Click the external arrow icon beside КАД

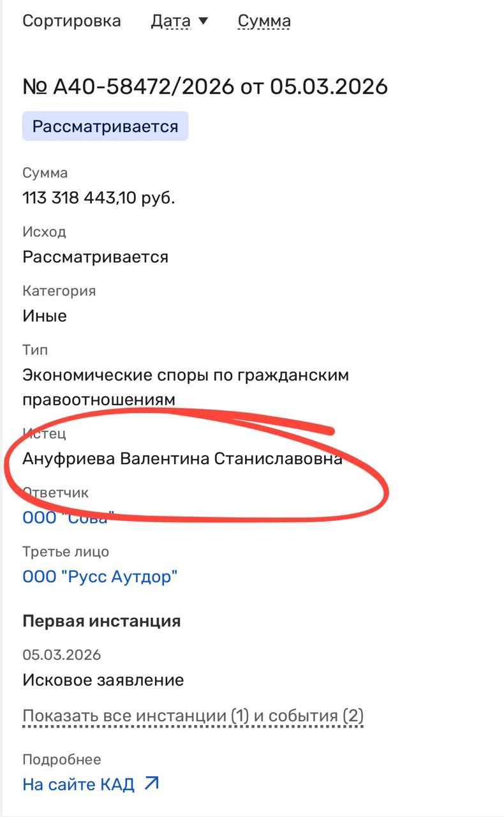click(x=151, y=783)
